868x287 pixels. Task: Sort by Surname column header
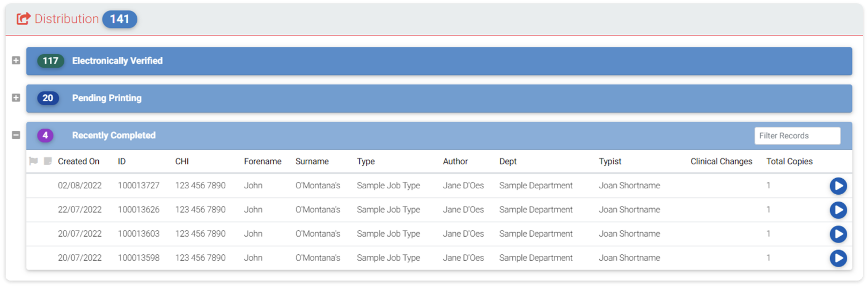click(312, 161)
